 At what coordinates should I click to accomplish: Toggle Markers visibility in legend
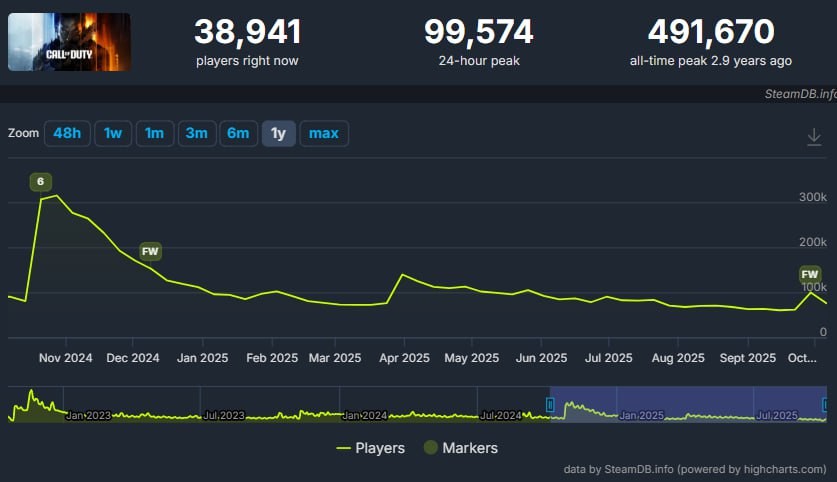(x=459, y=448)
